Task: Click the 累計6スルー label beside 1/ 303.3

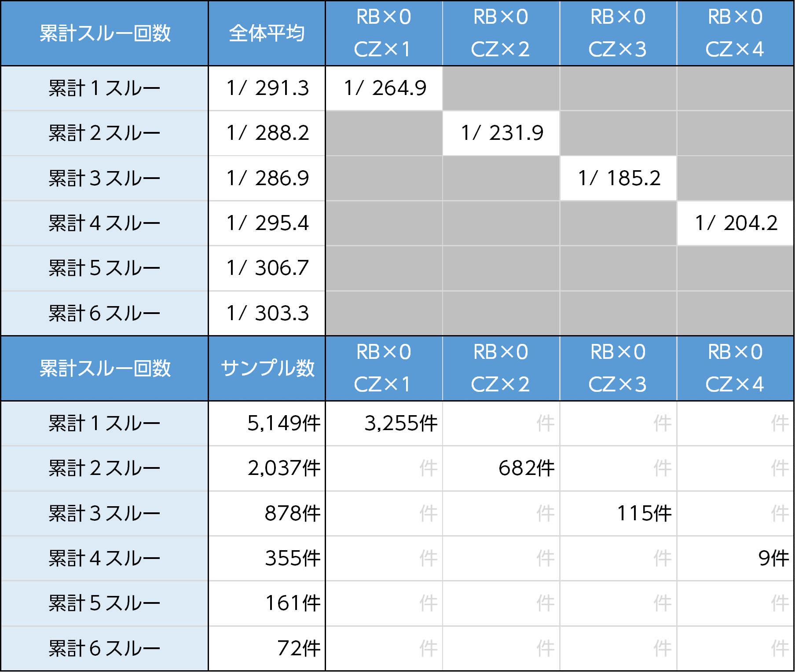Action: (x=105, y=313)
